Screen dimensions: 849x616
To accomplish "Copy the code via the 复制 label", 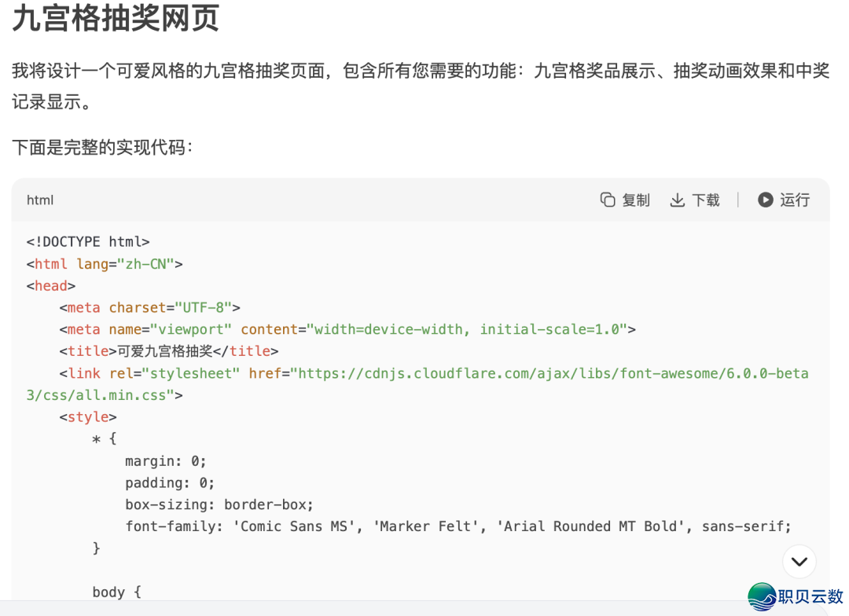I will click(636, 200).
